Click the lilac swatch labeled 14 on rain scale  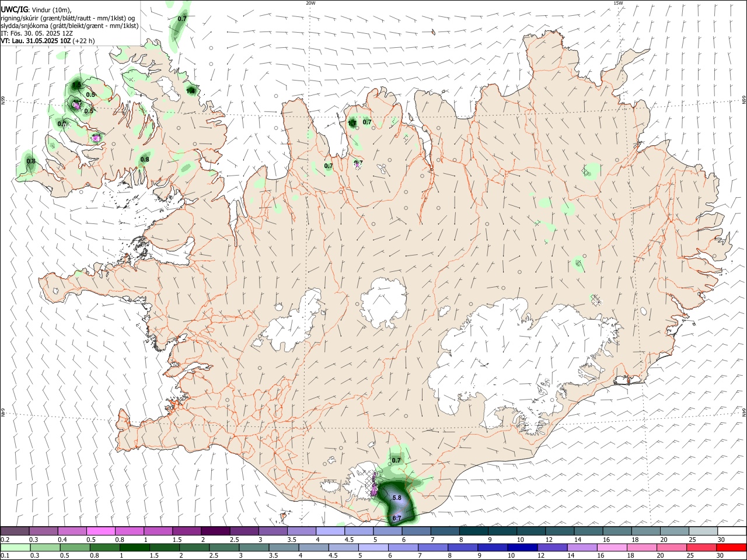tap(581, 548)
